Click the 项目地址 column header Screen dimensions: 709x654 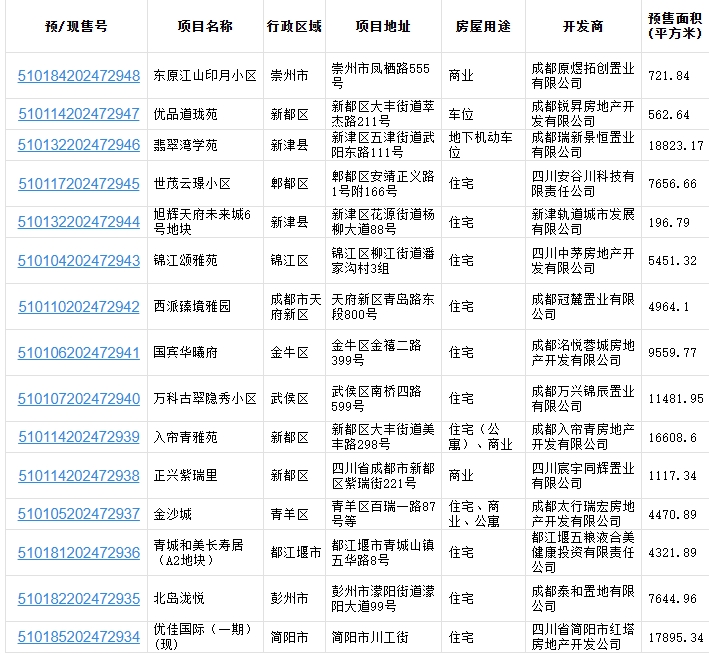383,26
